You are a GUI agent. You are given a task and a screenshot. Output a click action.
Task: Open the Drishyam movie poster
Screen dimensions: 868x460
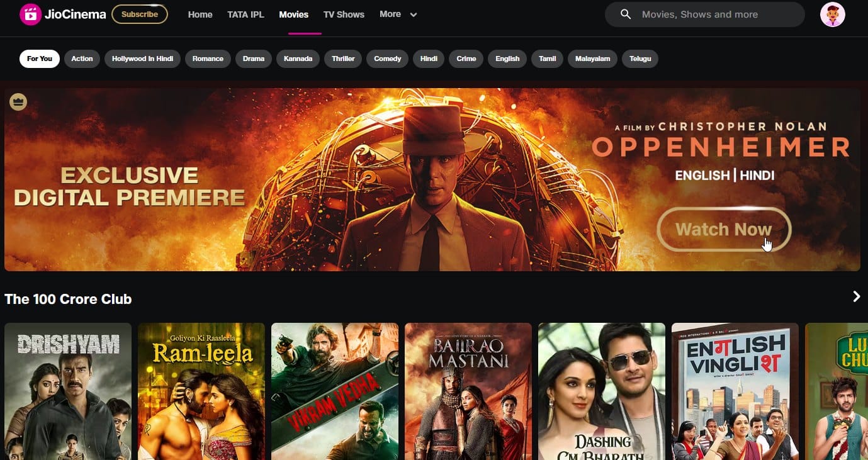[68, 391]
